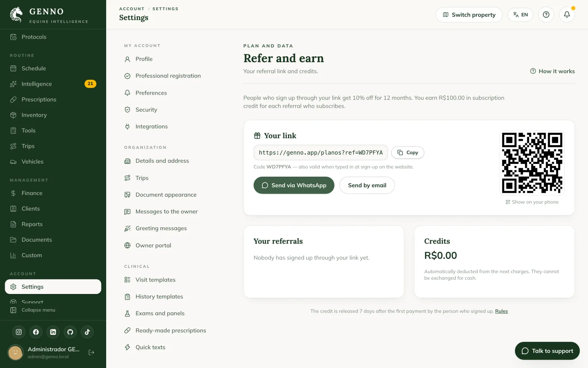Send referral via WhatsApp
588x368 pixels.
294,185
